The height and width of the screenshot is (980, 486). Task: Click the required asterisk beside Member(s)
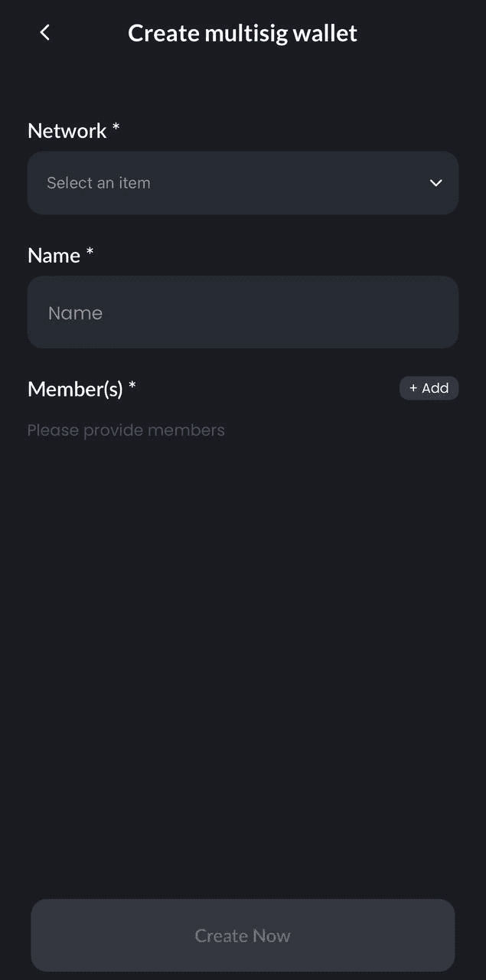[x=132, y=386]
